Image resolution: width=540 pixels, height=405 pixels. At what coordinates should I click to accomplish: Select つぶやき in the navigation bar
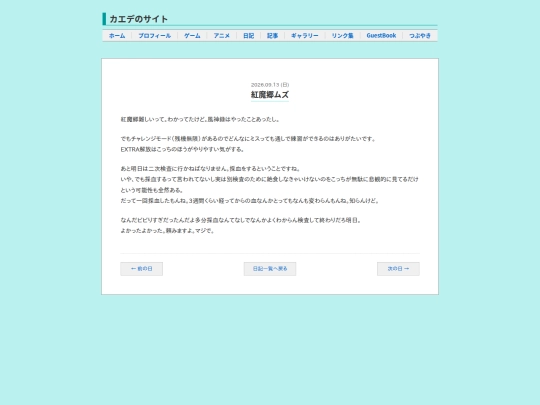click(420, 36)
